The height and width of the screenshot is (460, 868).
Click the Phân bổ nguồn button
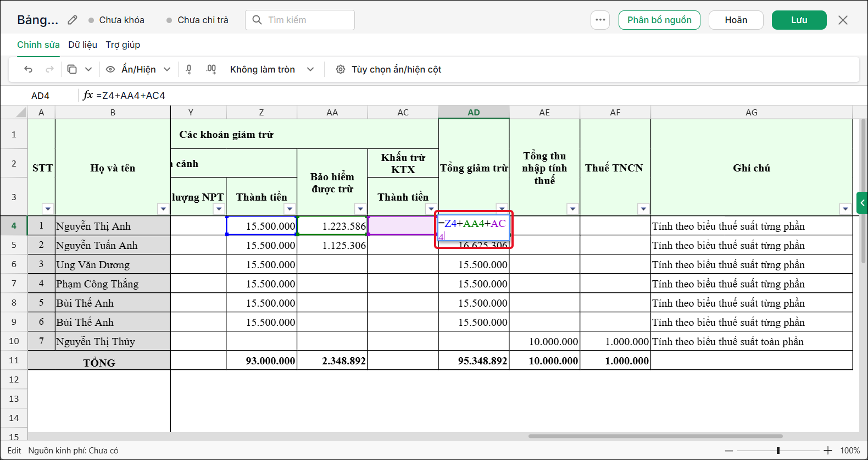pyautogui.click(x=659, y=20)
